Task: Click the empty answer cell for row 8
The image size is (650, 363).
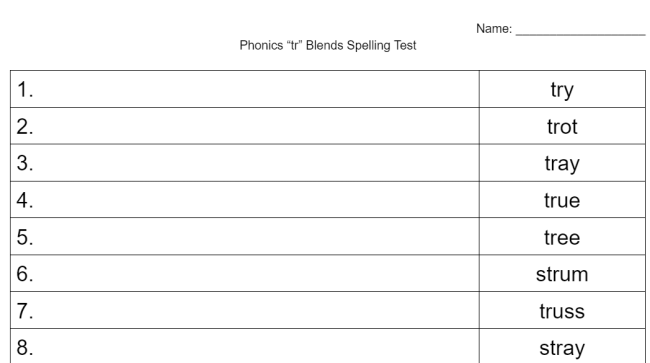Action: (x=245, y=346)
